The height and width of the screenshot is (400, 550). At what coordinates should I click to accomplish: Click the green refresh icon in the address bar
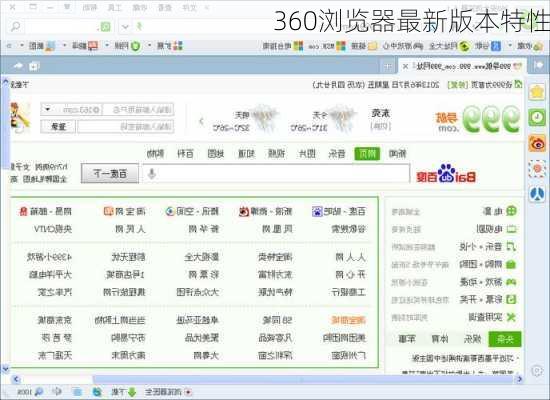click(105, 27)
